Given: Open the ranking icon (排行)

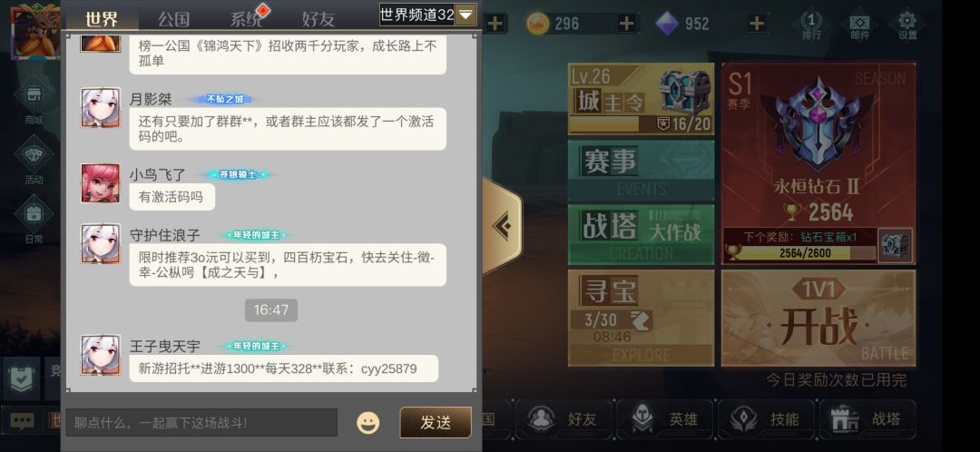Looking at the screenshot, I should [811, 25].
